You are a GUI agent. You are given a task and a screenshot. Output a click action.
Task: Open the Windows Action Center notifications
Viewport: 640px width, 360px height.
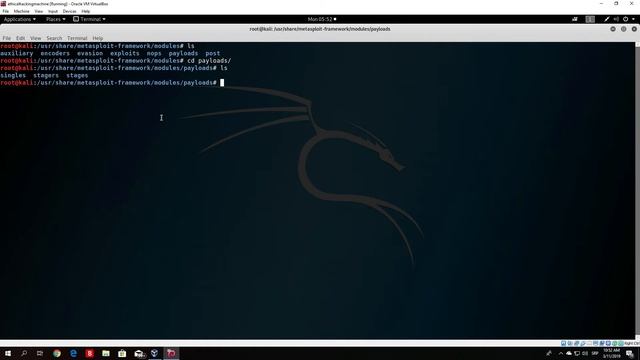click(630, 353)
